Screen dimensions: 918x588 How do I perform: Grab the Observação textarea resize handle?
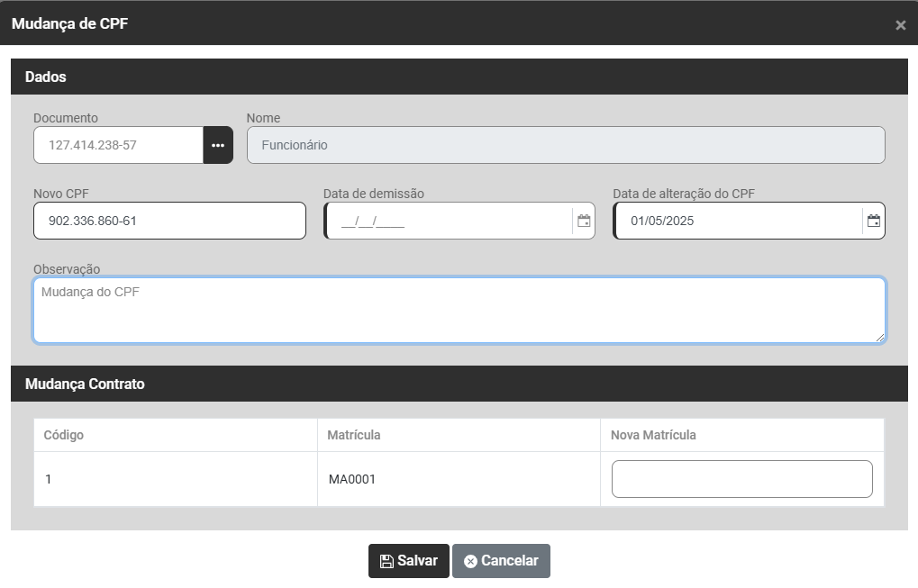point(880,337)
